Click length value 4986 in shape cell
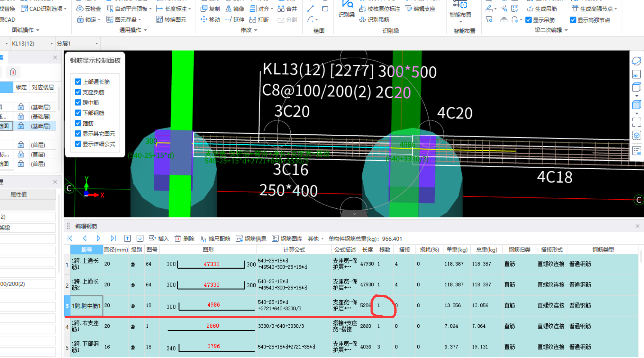The width and height of the screenshot is (644, 358). pos(213,305)
